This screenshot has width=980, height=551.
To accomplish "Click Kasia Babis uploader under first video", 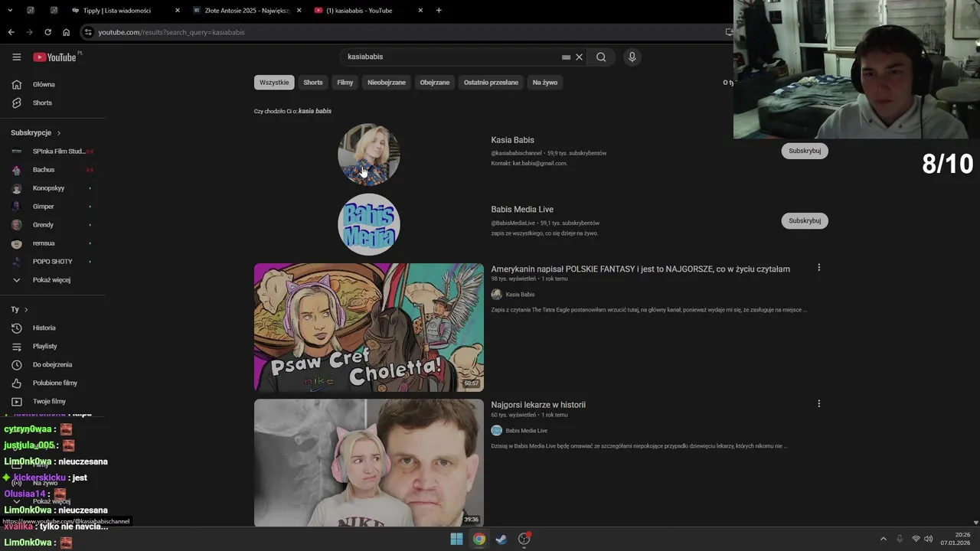I will 520,295.
